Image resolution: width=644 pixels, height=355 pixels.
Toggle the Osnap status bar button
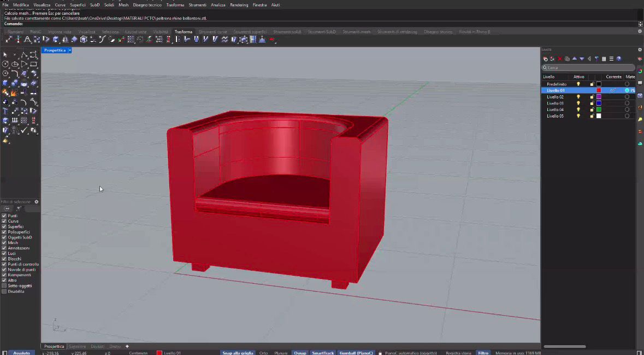click(x=300, y=353)
